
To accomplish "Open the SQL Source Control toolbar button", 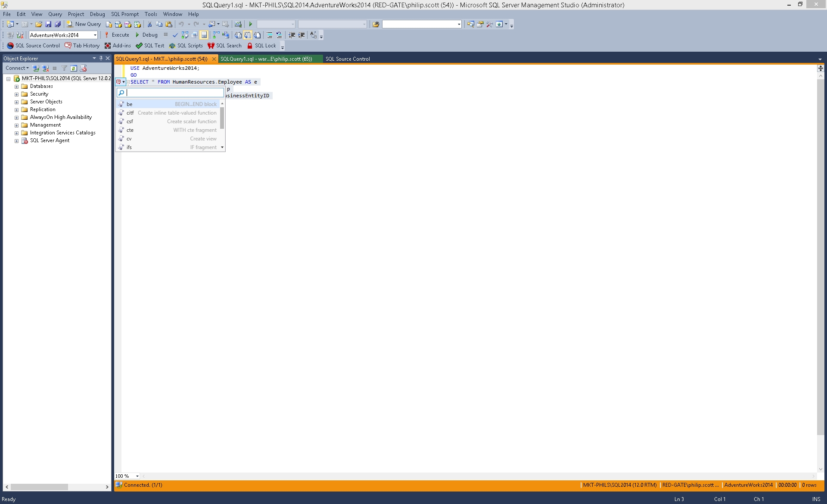I will click(33, 46).
